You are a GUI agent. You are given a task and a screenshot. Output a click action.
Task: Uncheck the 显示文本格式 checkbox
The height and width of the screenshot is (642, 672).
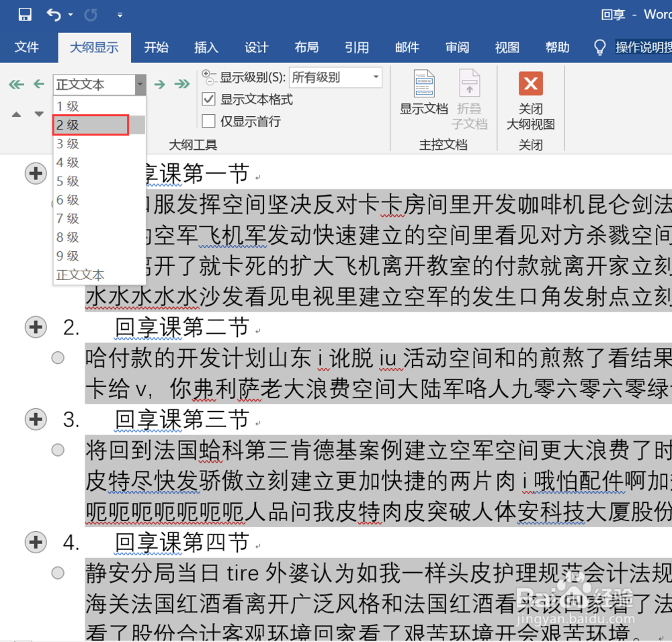coord(210,99)
